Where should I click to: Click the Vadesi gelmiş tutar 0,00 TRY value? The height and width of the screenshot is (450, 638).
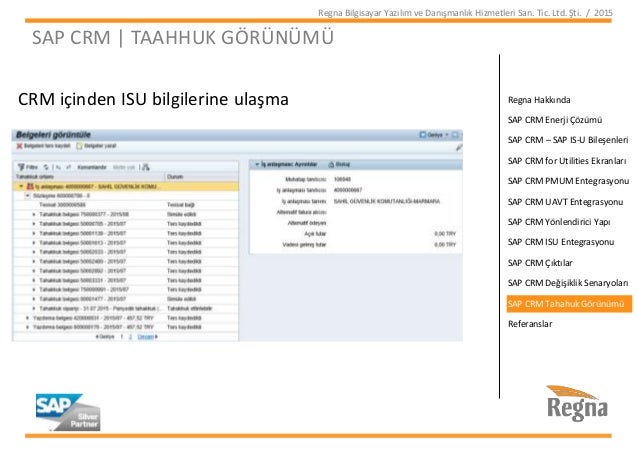445,245
